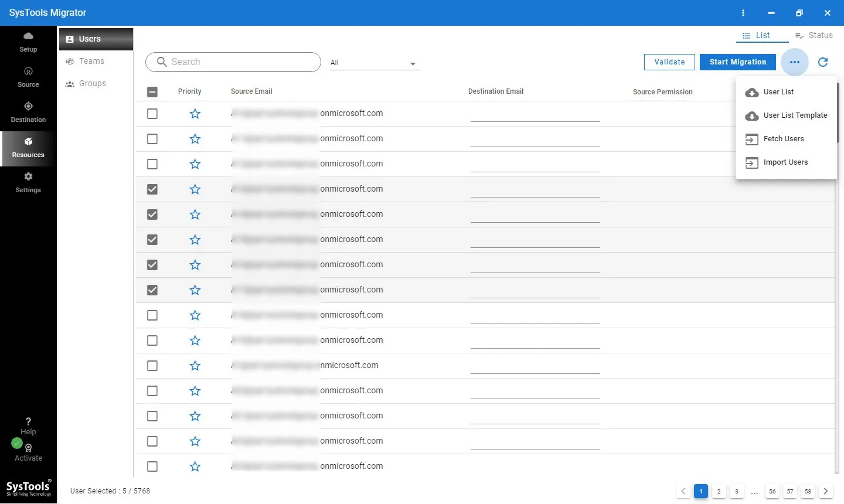Open the Setup section in sidebar
This screenshot has width=844, height=504.
(x=28, y=42)
